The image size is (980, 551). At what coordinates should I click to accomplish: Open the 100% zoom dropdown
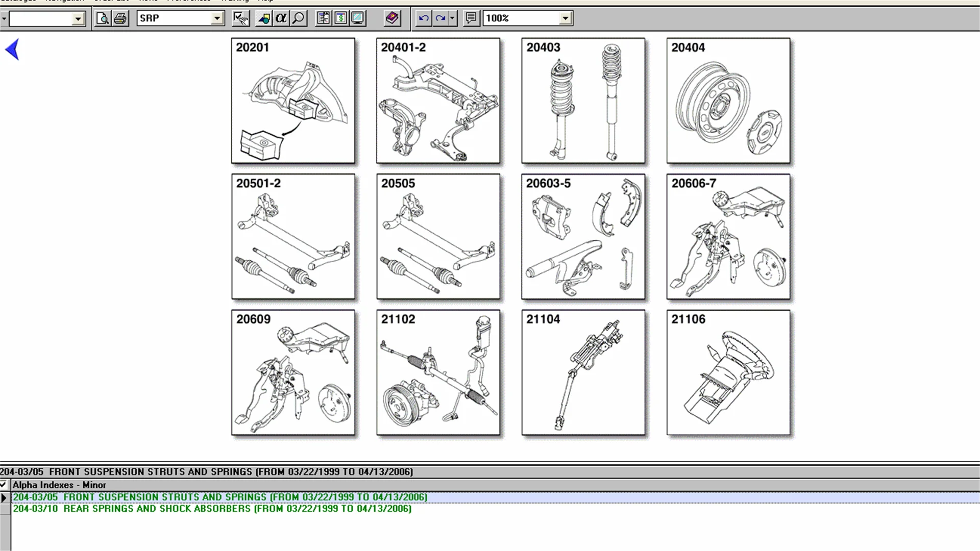565,18
